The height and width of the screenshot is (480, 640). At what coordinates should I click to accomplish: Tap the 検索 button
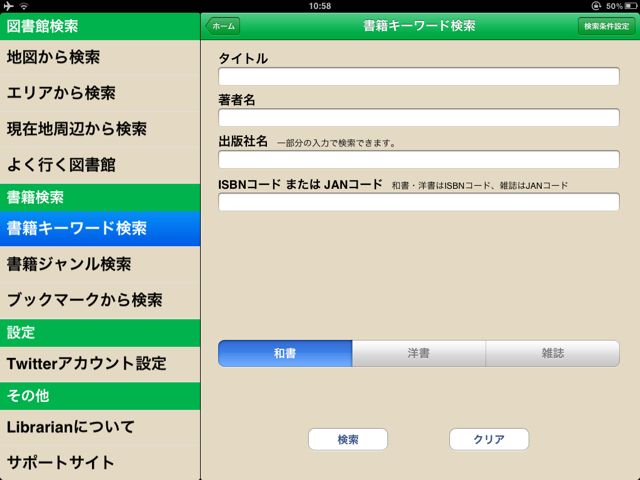click(348, 440)
